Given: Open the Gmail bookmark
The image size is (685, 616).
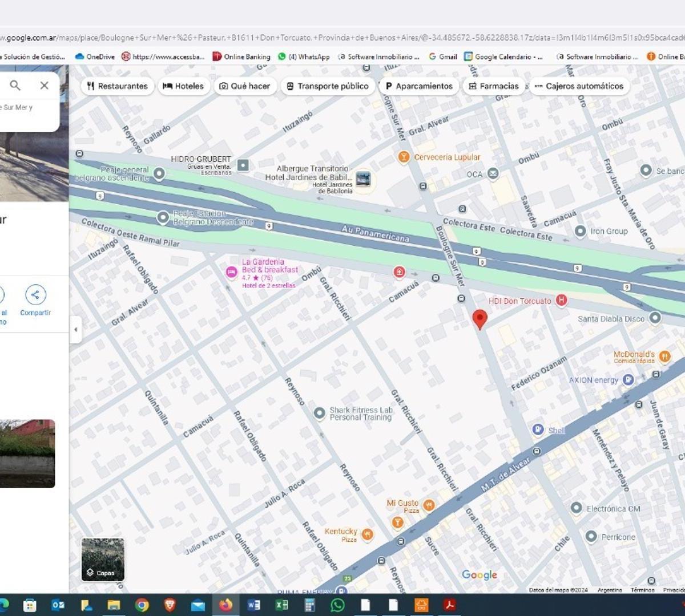Looking at the screenshot, I should tap(443, 56).
